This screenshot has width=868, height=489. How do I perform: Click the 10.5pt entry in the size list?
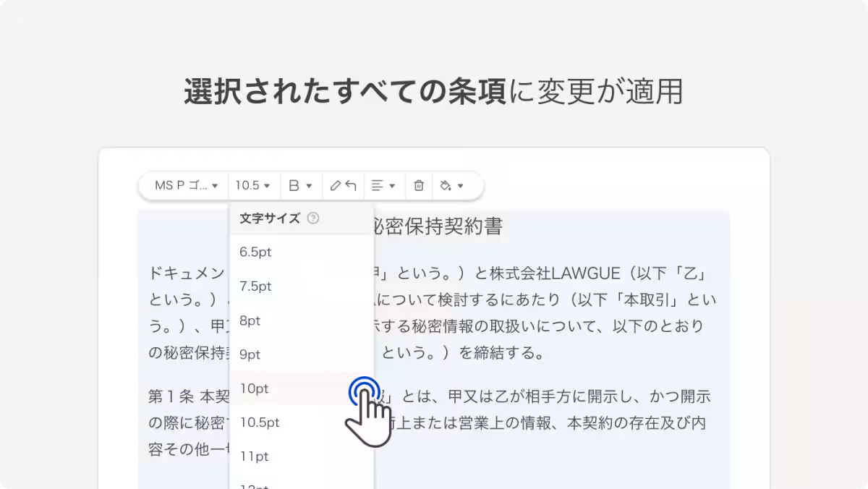(x=258, y=422)
